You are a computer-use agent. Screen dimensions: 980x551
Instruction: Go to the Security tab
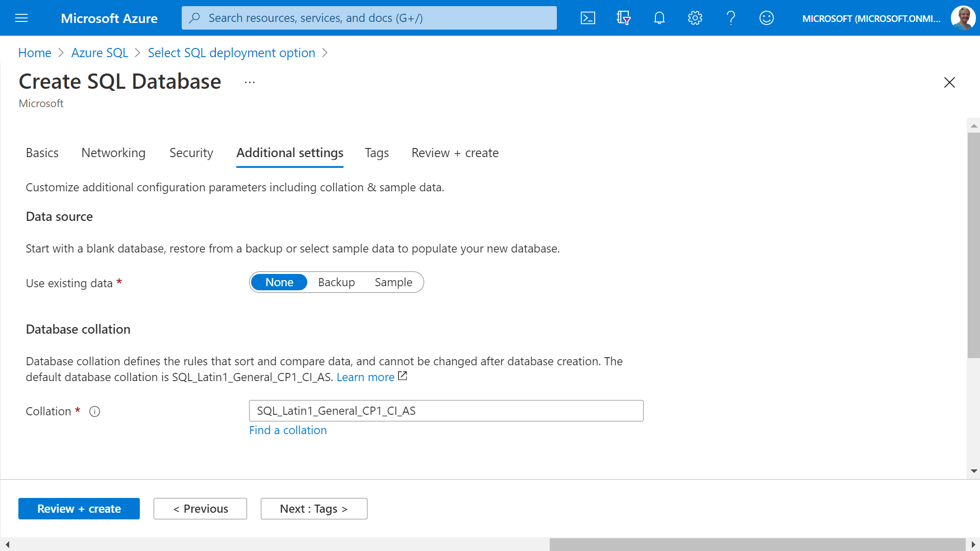(191, 153)
